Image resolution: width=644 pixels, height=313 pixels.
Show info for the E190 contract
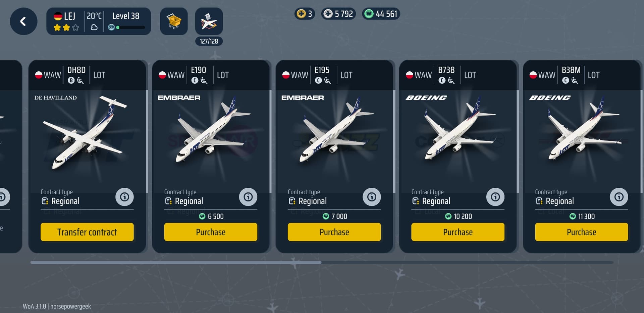pos(248,197)
